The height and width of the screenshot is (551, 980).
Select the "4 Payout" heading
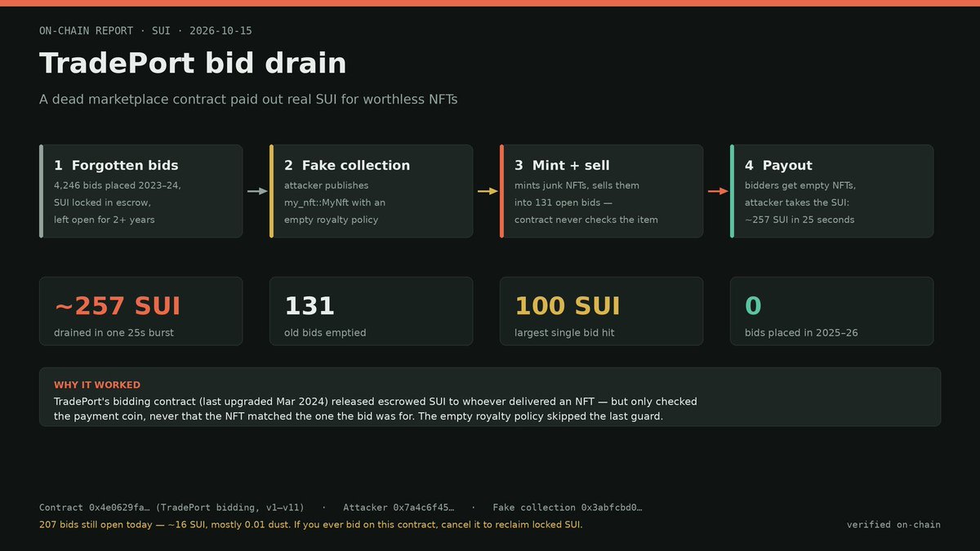(x=778, y=166)
